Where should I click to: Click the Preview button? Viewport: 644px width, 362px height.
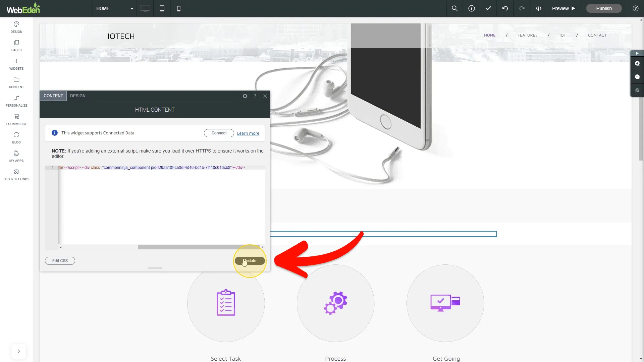click(564, 8)
